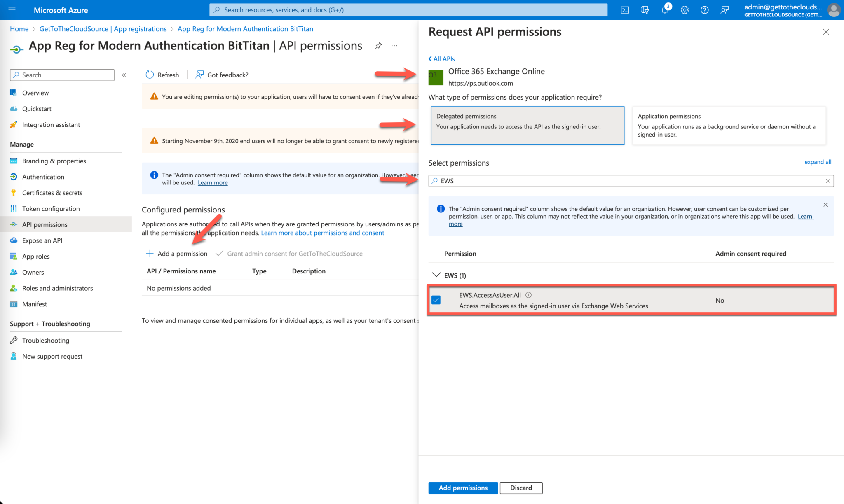Click the Add permissions button
The image size is (844, 504).
click(463, 488)
